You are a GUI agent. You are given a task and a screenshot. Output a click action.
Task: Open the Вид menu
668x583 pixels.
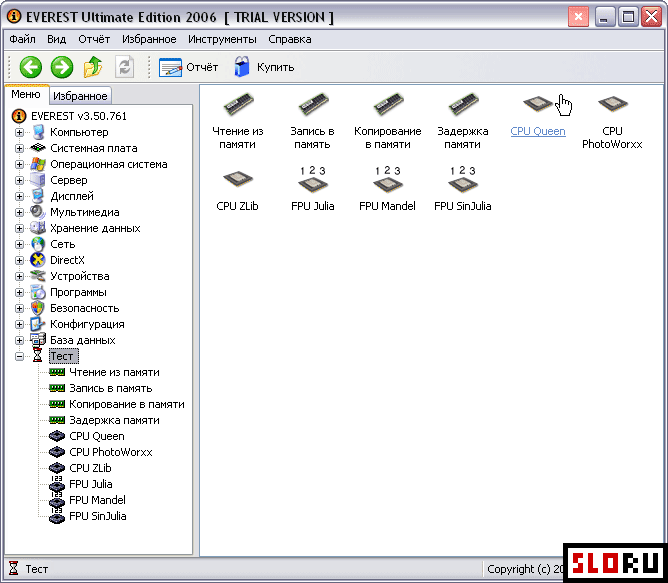56,39
